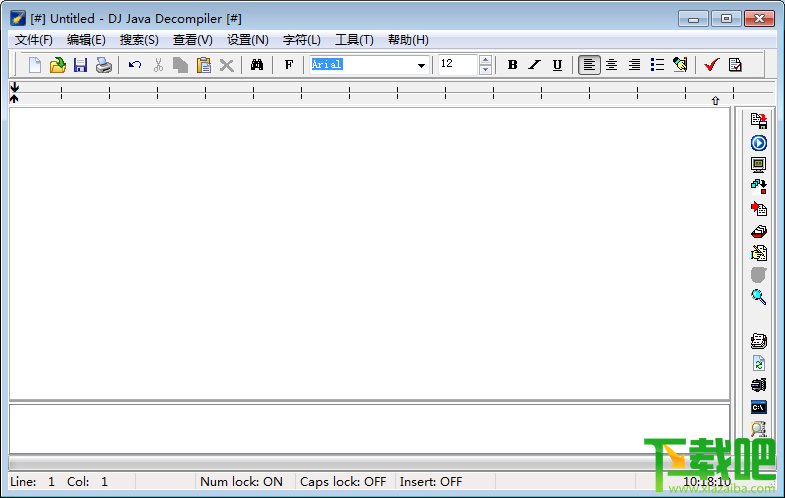The image size is (785, 498).
Task: Click inside the font size field showing 12
Action: [459, 65]
